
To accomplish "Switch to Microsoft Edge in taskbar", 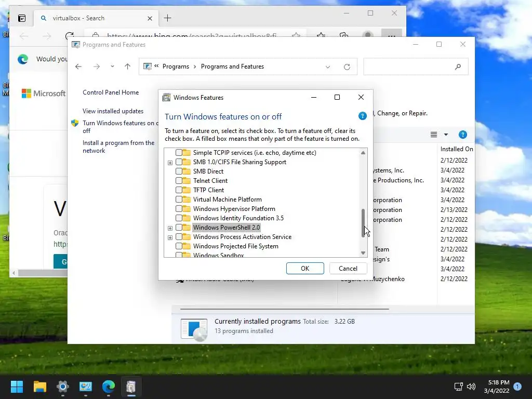I will point(109,387).
